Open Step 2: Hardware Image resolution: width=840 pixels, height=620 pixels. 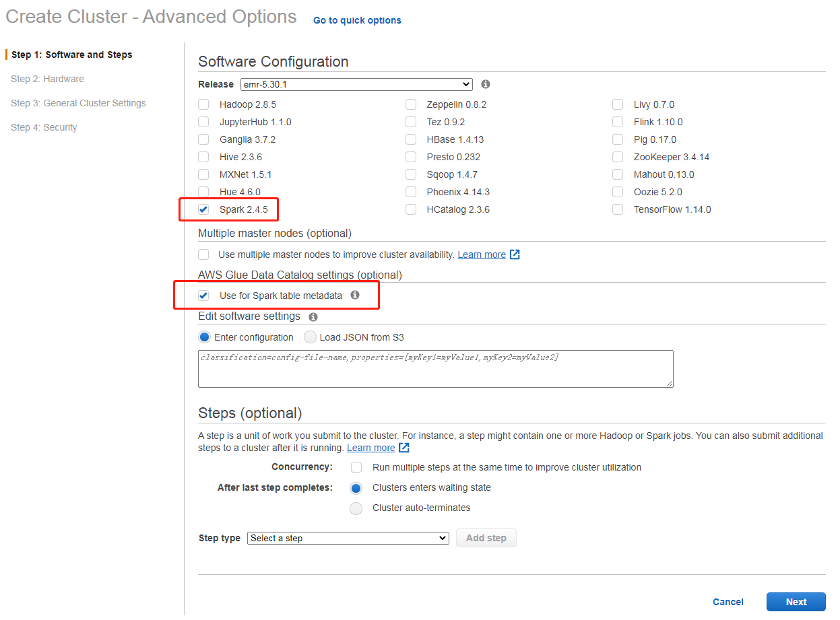(x=48, y=79)
